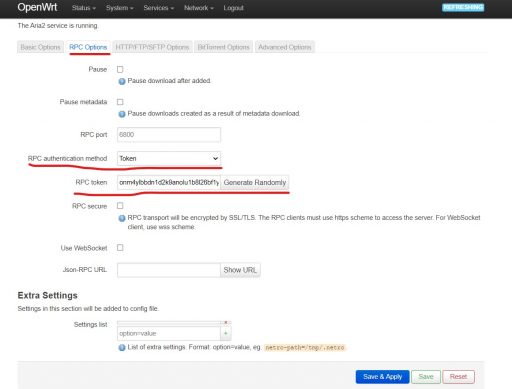This screenshot has width=512, height=389.
Task: Click the 'Settings list' label
Action: pyautogui.click(x=90, y=324)
